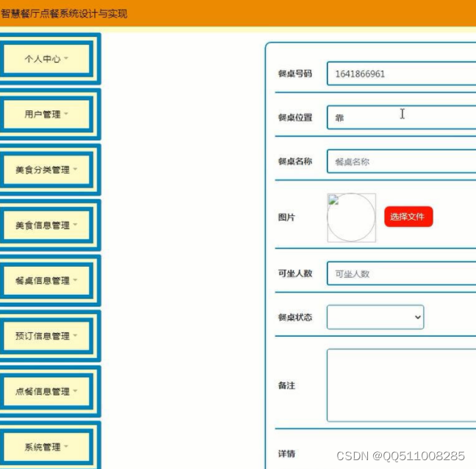Click the 个人中心 dropdown arrow
The image size is (476, 469).
(66, 58)
